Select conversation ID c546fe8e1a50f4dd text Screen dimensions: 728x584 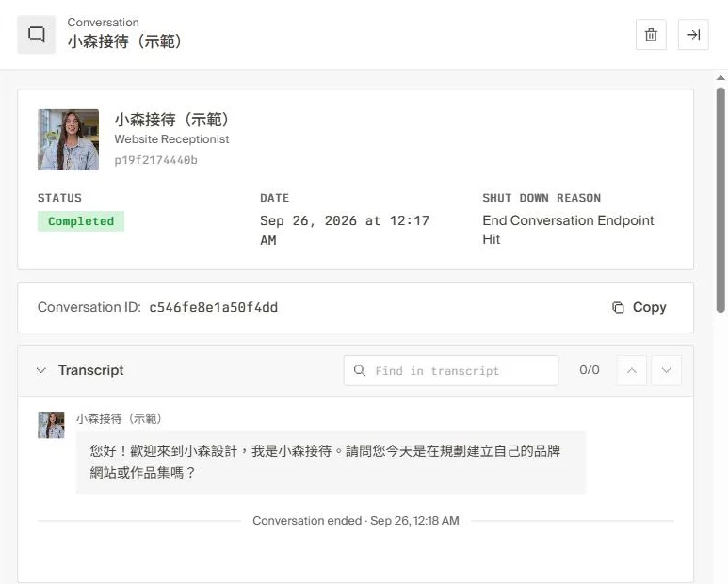213,307
